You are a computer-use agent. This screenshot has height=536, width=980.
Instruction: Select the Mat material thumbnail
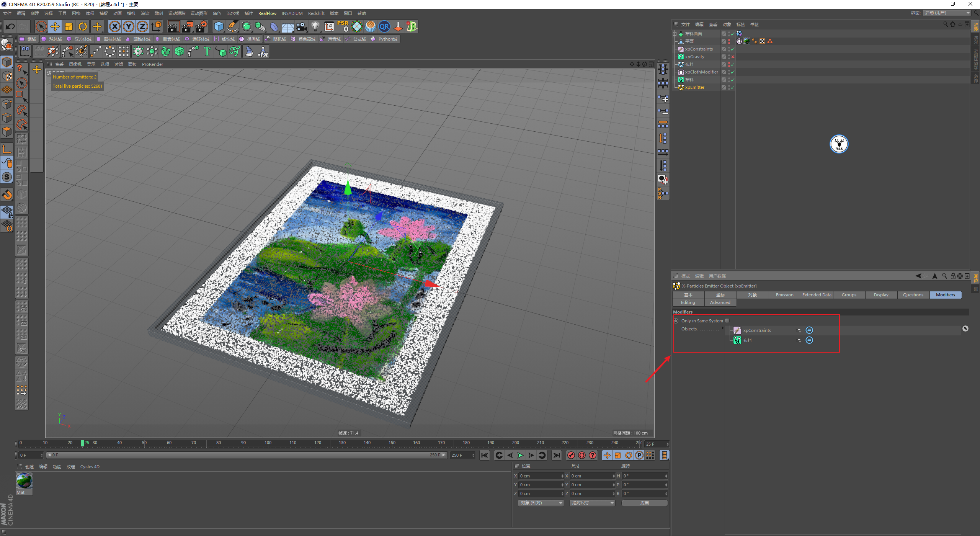click(24, 481)
